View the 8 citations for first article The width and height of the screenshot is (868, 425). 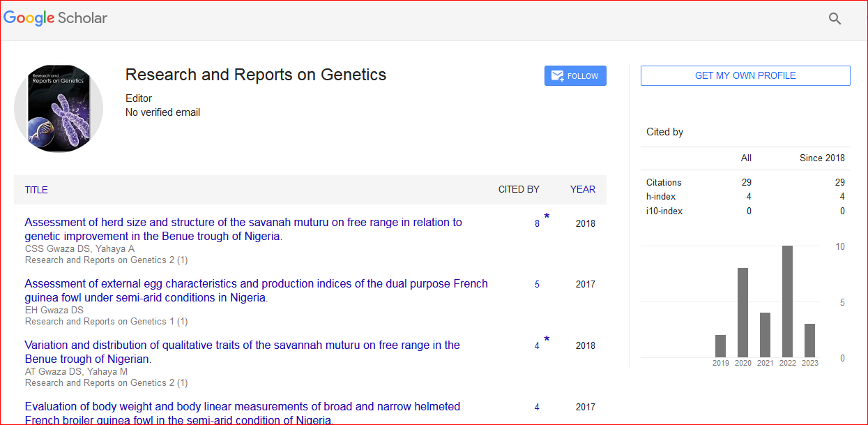click(x=537, y=224)
